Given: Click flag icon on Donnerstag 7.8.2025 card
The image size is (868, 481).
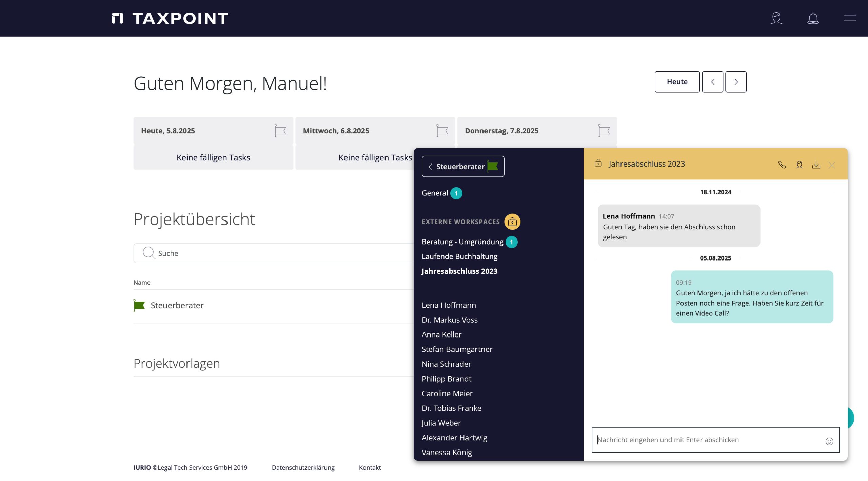Looking at the screenshot, I should coord(604,131).
